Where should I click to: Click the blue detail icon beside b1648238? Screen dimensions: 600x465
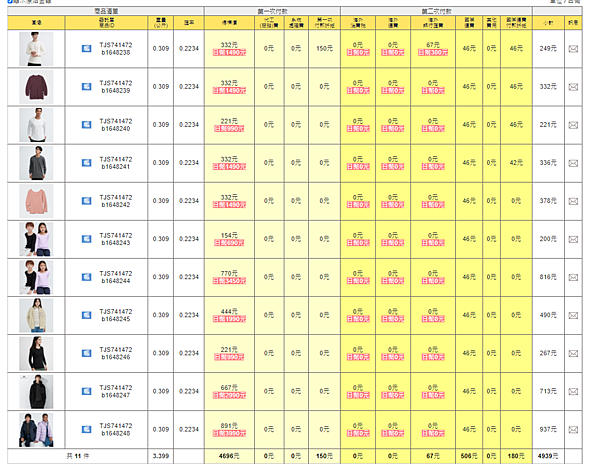[86, 49]
